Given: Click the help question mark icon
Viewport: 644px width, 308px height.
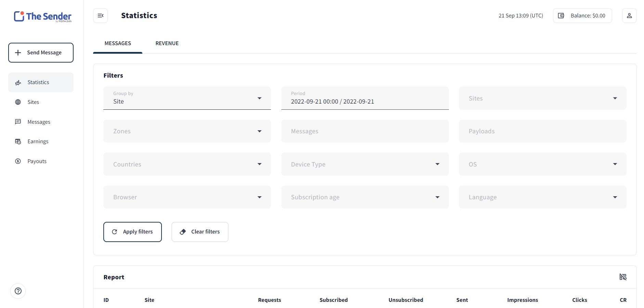Looking at the screenshot, I should point(18,291).
